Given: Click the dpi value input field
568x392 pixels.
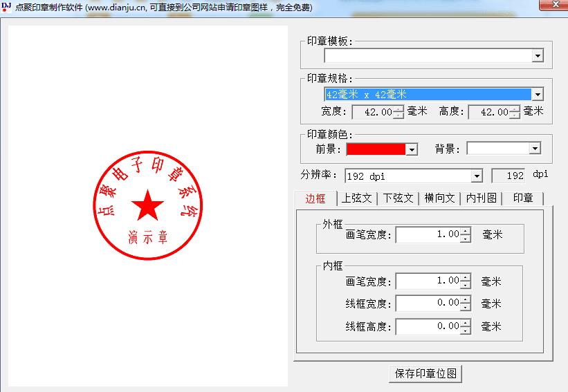Looking at the screenshot, I should 509,176.
